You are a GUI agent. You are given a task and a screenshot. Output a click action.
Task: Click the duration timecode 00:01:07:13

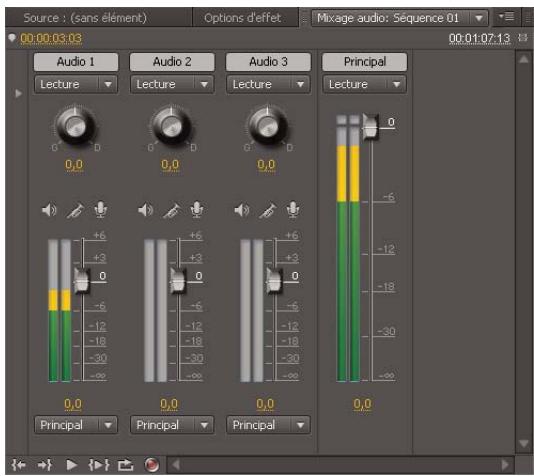pos(479,38)
